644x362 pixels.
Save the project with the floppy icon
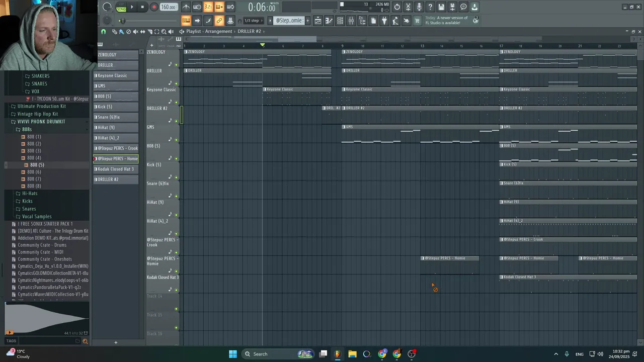point(441,7)
